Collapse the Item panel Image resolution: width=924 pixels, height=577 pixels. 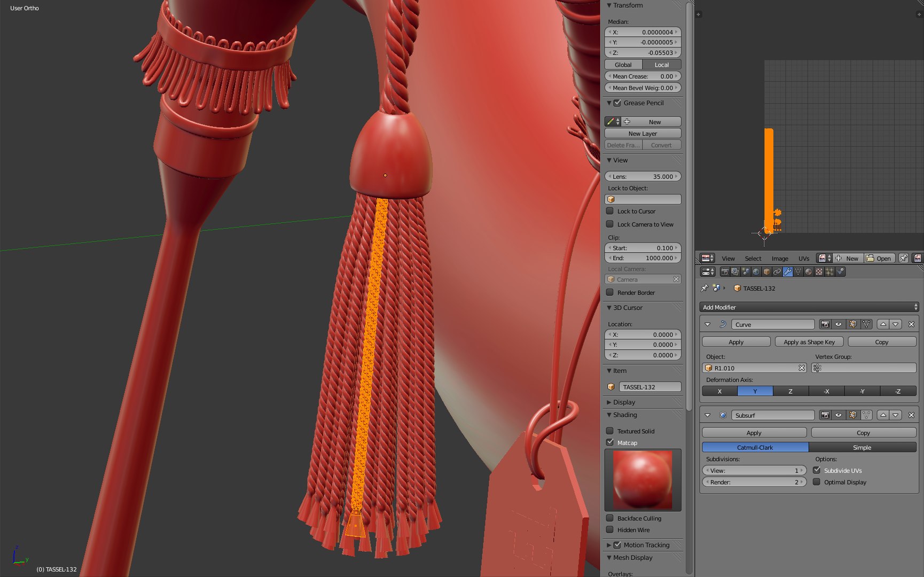point(609,371)
